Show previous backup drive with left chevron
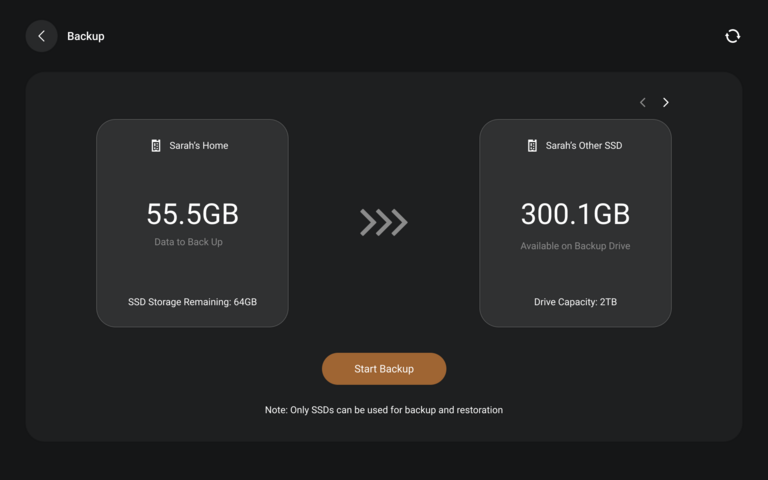 point(643,102)
